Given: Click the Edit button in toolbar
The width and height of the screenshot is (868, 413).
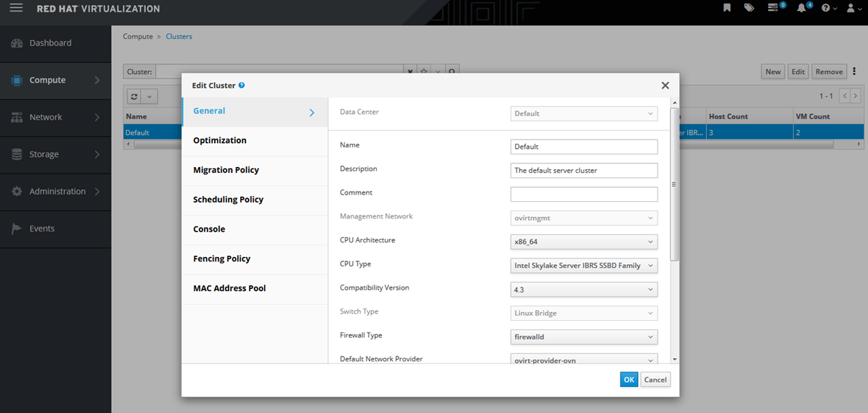Looking at the screenshot, I should click(x=798, y=72).
